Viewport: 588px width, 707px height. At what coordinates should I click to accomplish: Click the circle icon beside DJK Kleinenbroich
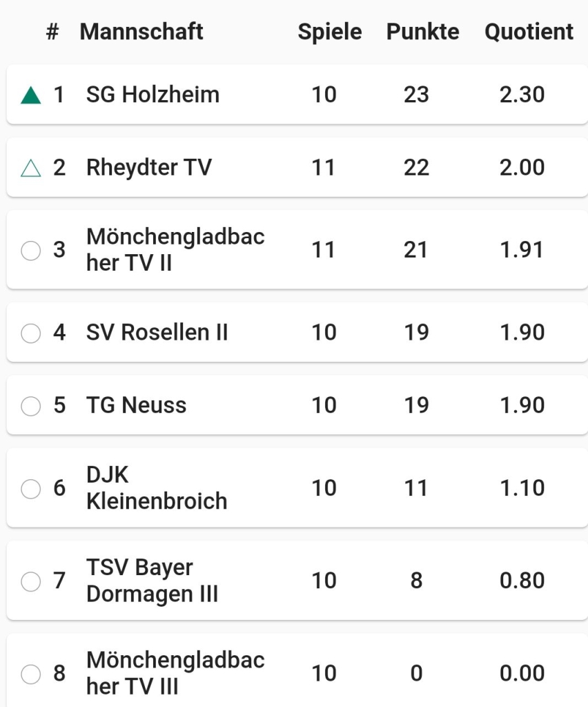[x=30, y=489]
